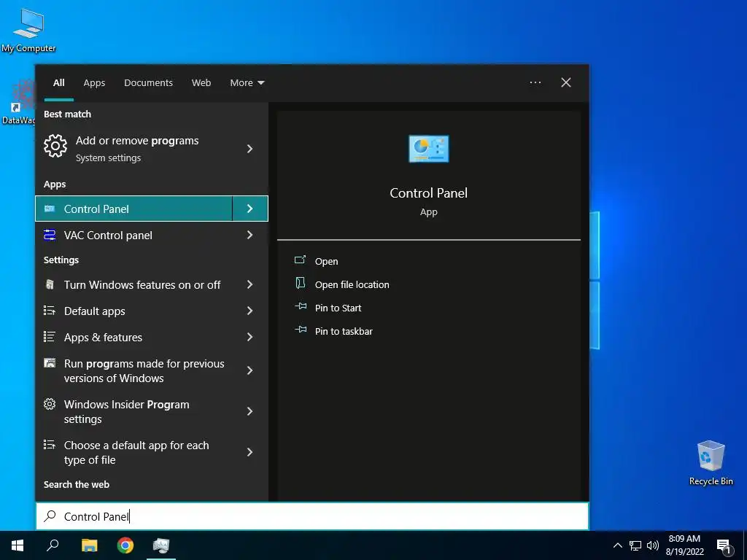Expand the VAC Control panel arrow

[249, 235]
